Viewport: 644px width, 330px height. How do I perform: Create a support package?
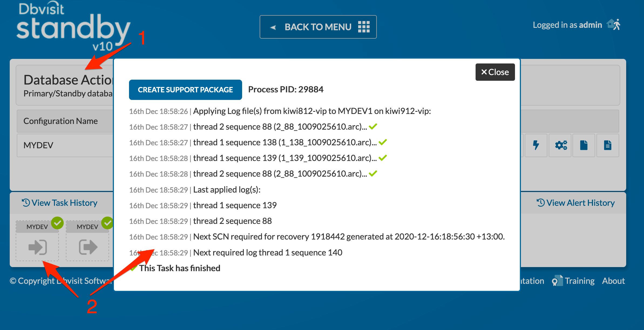pos(185,90)
